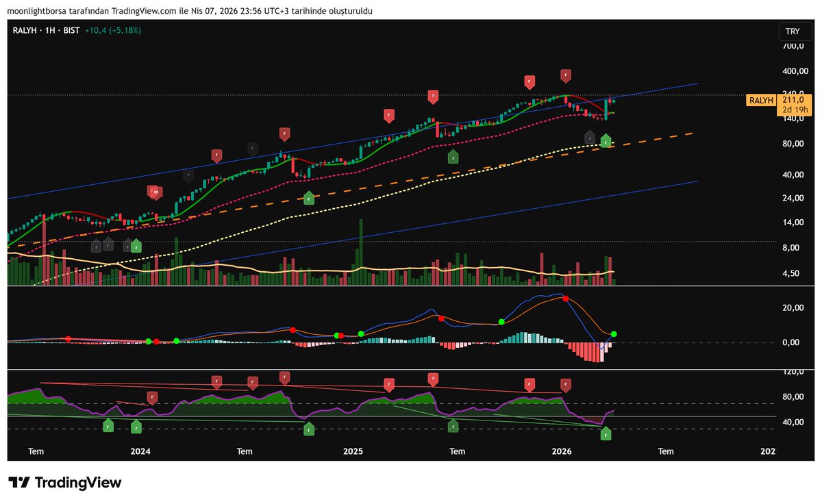Select green MACD dot at start of 2025

pos(361,333)
